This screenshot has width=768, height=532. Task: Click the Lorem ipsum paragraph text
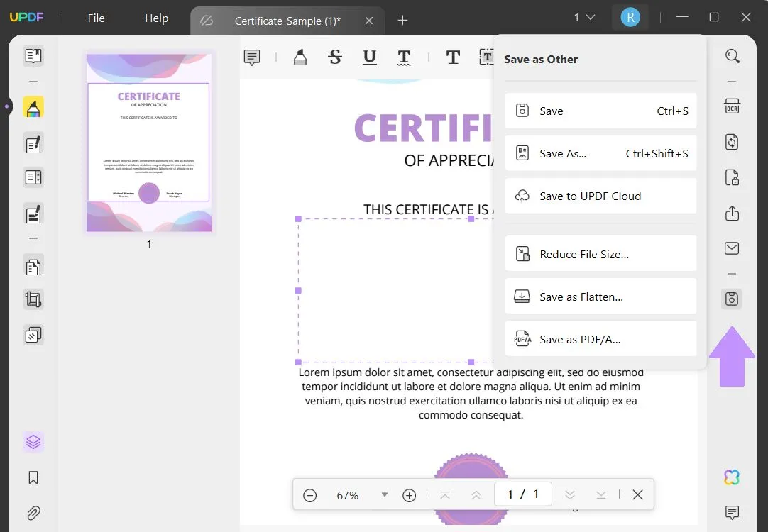(x=471, y=394)
